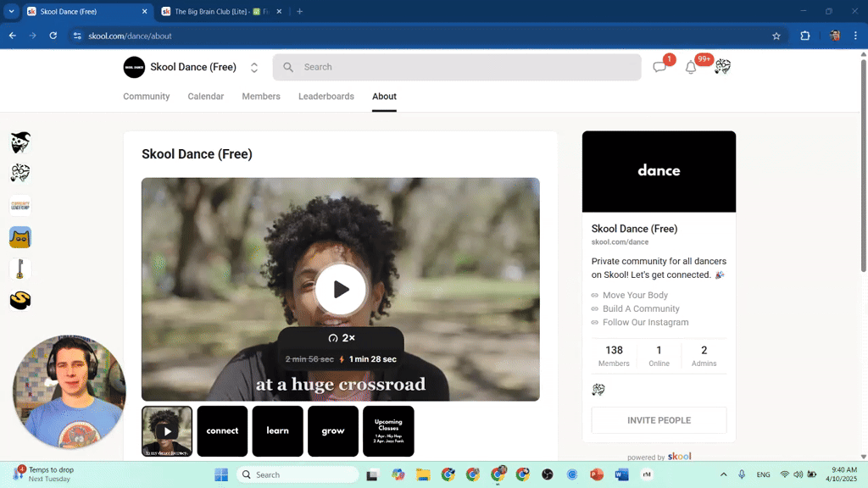Click the INVITE PEOPLE button
The width and height of the screenshot is (868, 488).
(x=659, y=420)
